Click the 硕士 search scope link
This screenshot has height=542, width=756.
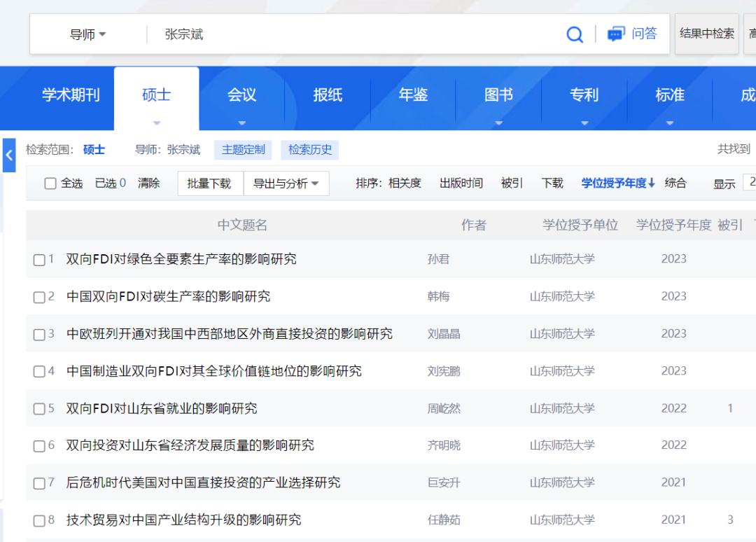pos(94,150)
